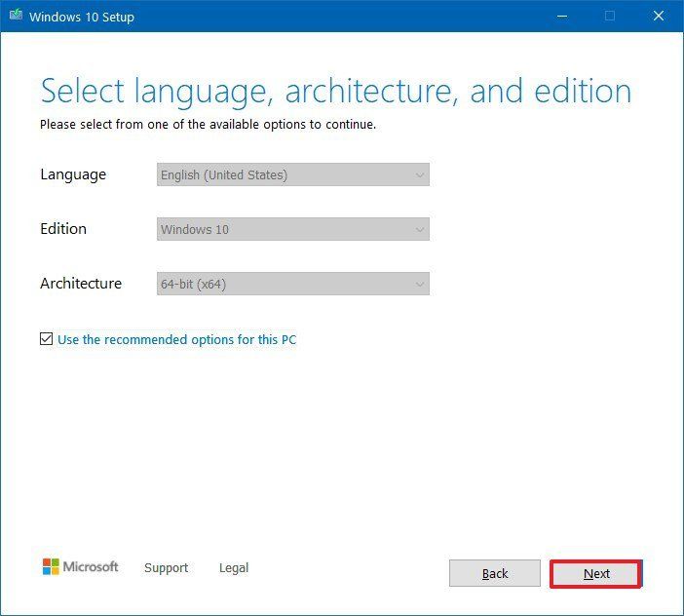Click the "Please select from one" instruction text
Viewport: 684px width, 616px height.
(208, 125)
